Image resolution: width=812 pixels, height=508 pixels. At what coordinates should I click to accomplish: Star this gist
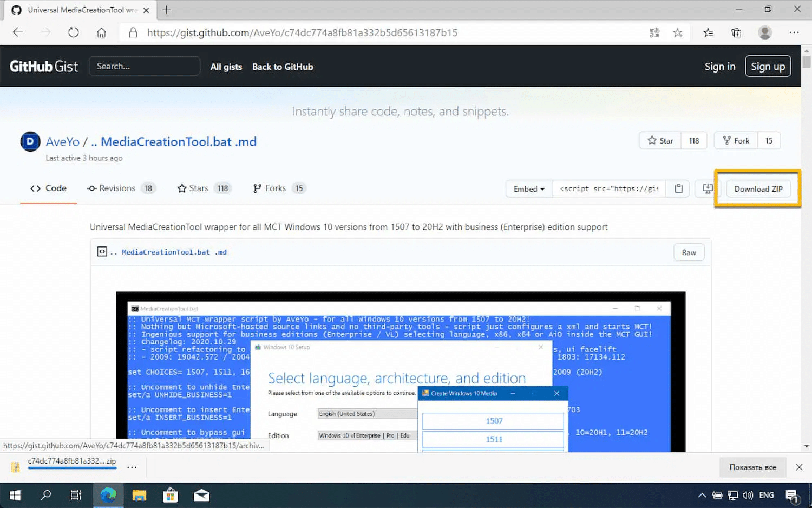(x=660, y=141)
